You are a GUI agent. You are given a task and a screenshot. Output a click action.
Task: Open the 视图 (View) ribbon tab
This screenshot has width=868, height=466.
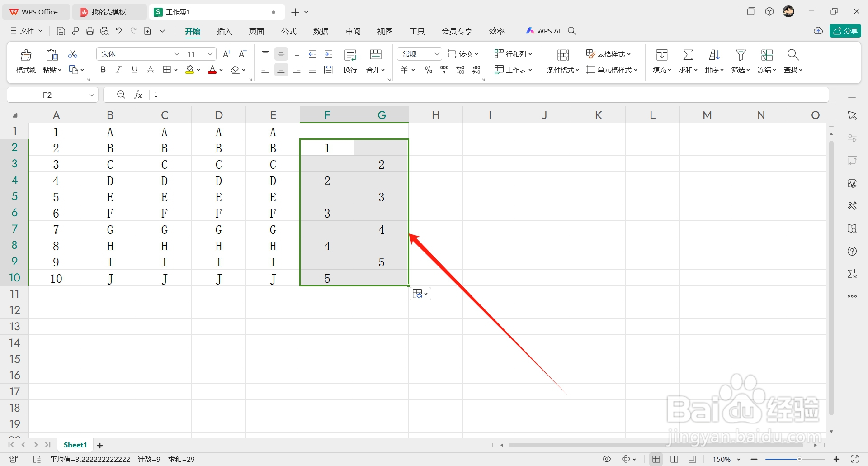tap(385, 31)
